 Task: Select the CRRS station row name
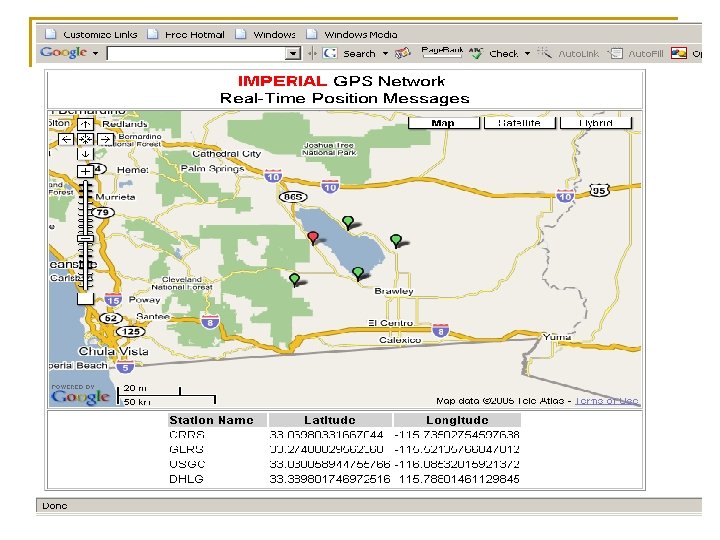click(187, 435)
